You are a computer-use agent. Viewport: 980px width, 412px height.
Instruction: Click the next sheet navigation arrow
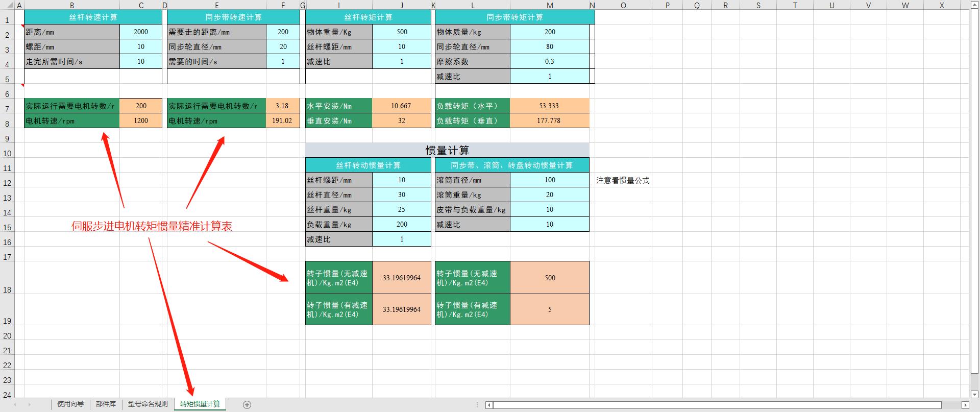(x=29, y=405)
